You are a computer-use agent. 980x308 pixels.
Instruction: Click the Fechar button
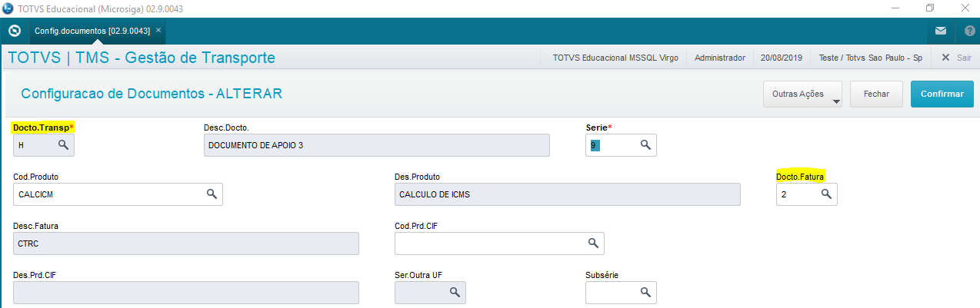pos(877,94)
